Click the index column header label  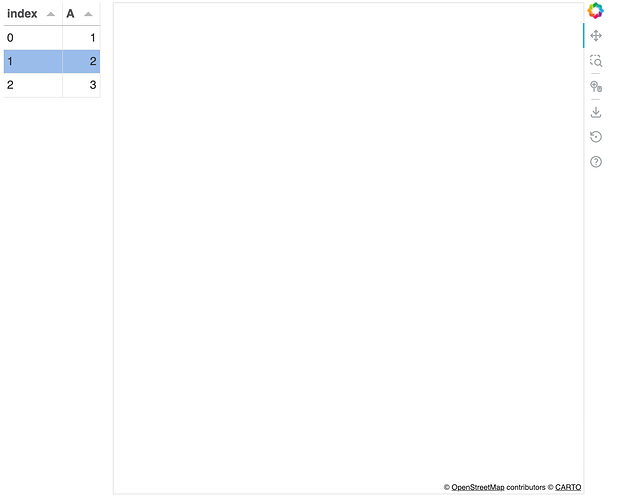(x=23, y=14)
